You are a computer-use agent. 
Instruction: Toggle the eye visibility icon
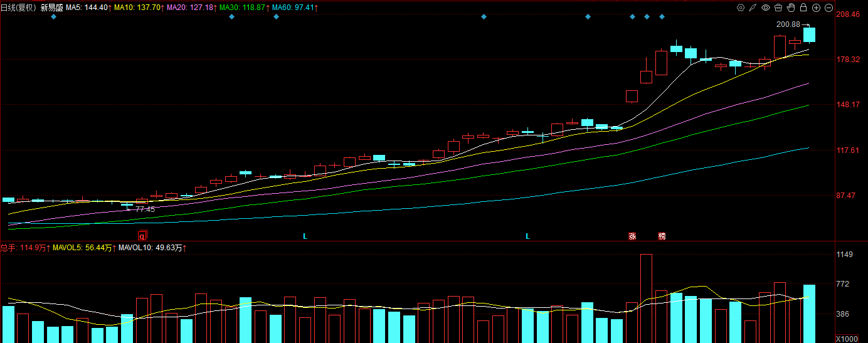pos(766,8)
